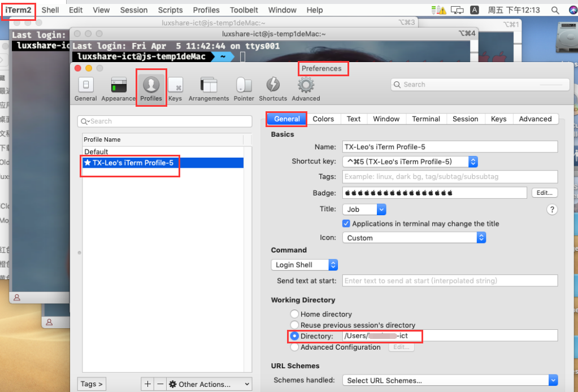Open the Shortcuts preferences pane

click(x=273, y=89)
